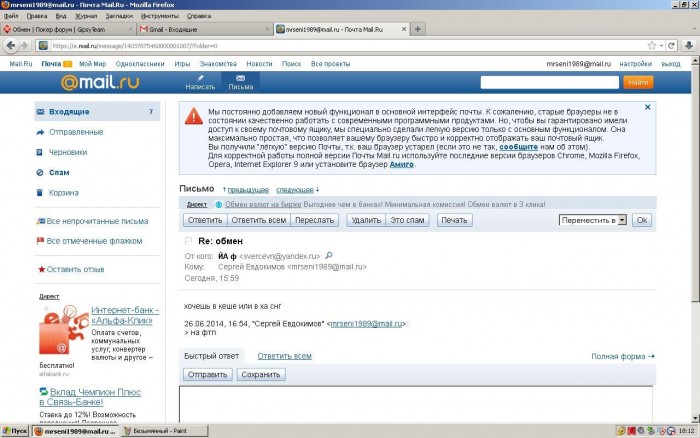Click the browser Back arrow button
The image size is (700, 438).
pos(11,46)
